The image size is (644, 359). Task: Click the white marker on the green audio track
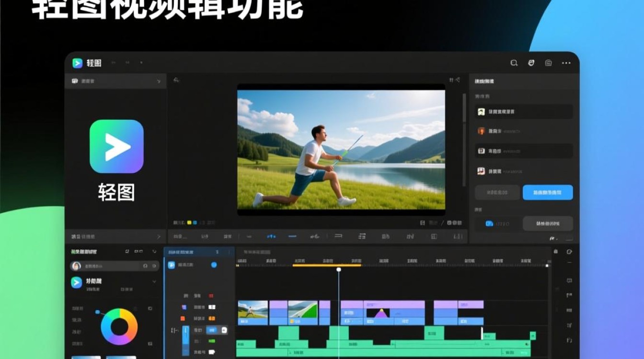[482, 333]
